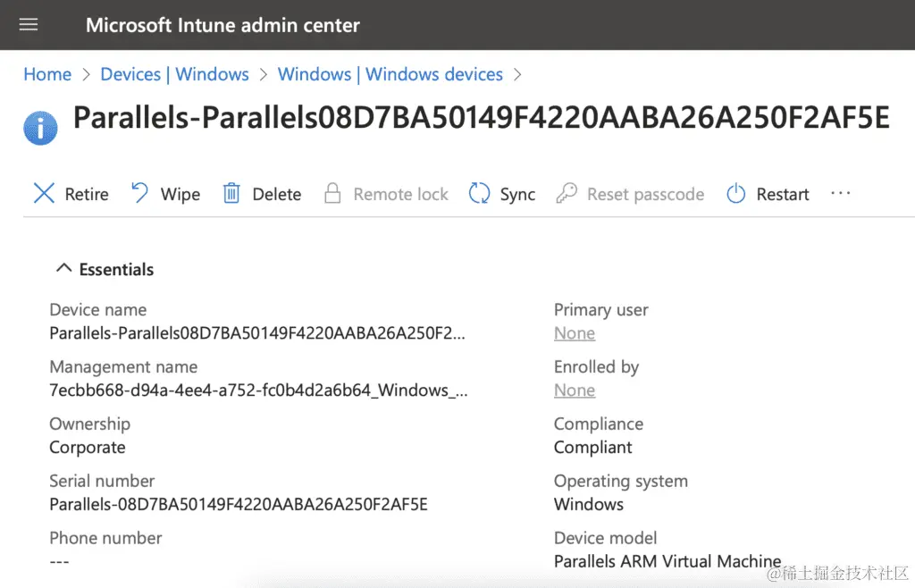Click the Wipe undo-arrow icon

[140, 193]
